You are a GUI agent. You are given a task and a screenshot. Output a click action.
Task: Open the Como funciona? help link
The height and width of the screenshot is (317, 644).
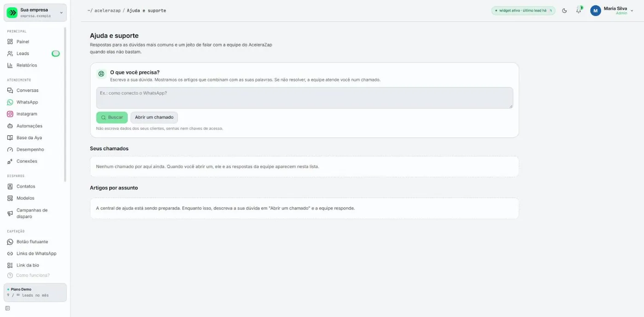click(29, 276)
